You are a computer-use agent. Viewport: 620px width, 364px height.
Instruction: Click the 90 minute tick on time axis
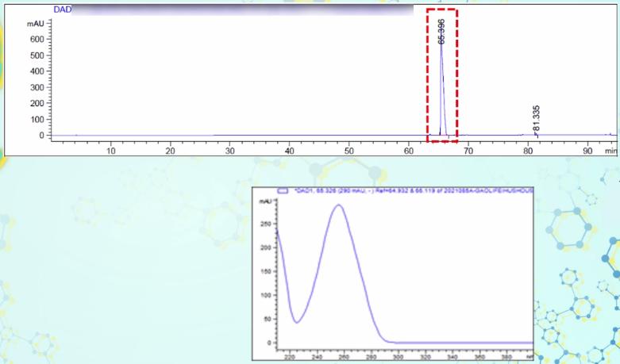(x=587, y=150)
